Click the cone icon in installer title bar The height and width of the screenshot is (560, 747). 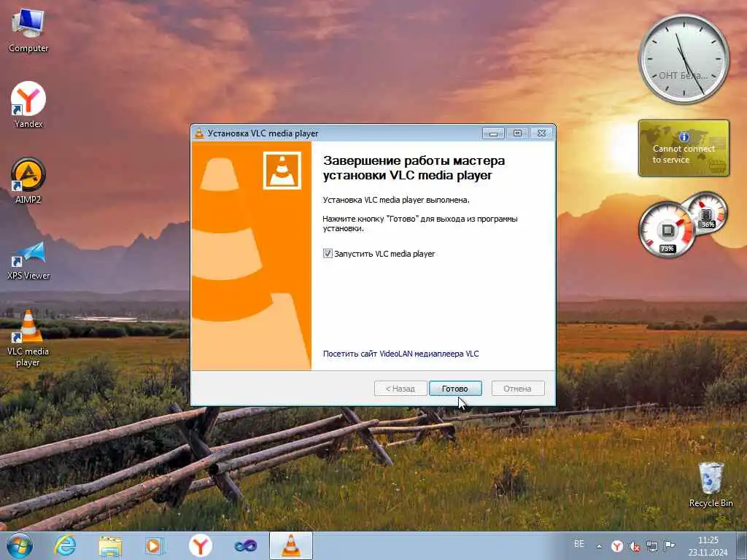click(x=199, y=133)
